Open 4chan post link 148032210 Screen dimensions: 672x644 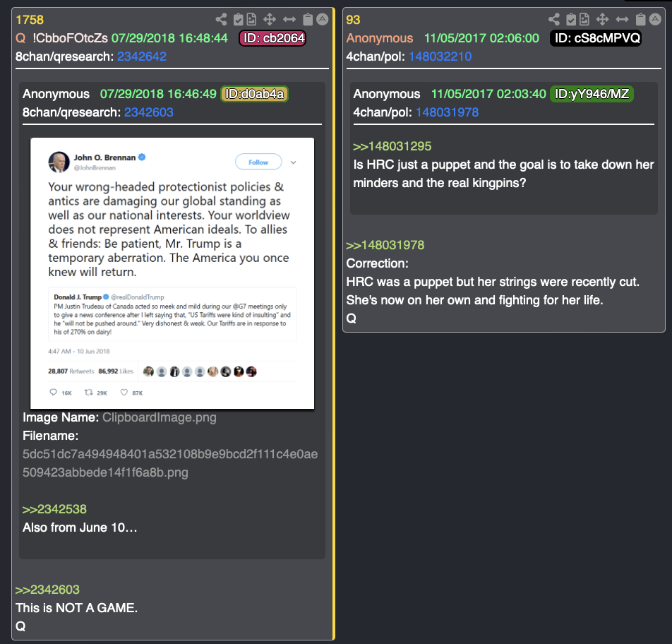coord(440,56)
